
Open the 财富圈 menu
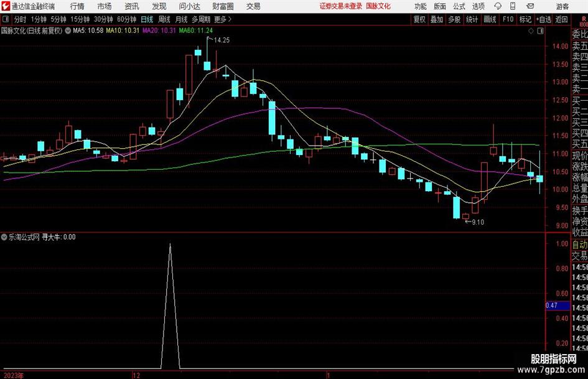[x=223, y=6]
